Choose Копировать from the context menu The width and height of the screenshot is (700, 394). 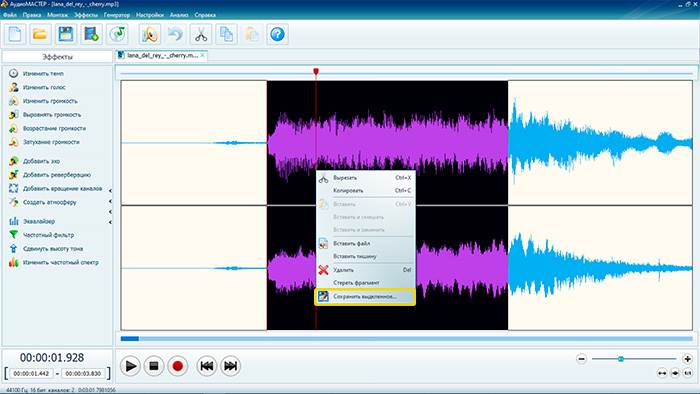pos(365,191)
